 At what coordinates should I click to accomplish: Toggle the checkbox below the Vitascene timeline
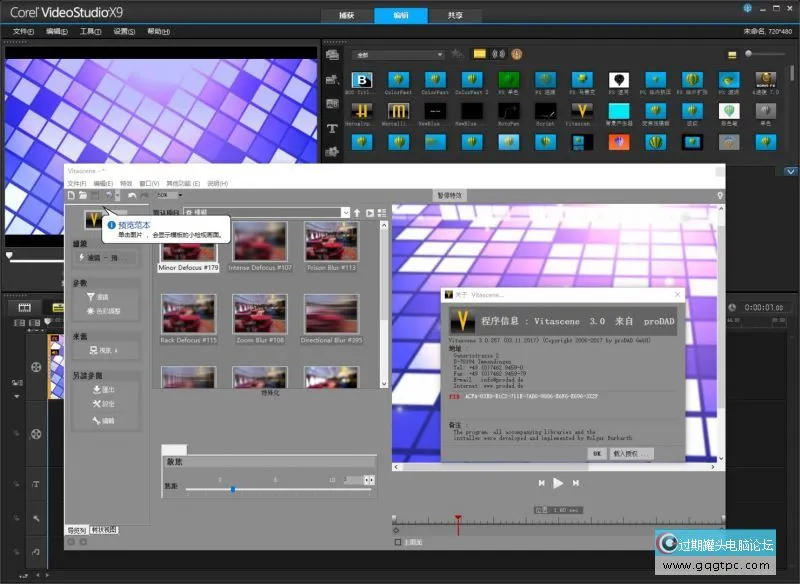398,542
